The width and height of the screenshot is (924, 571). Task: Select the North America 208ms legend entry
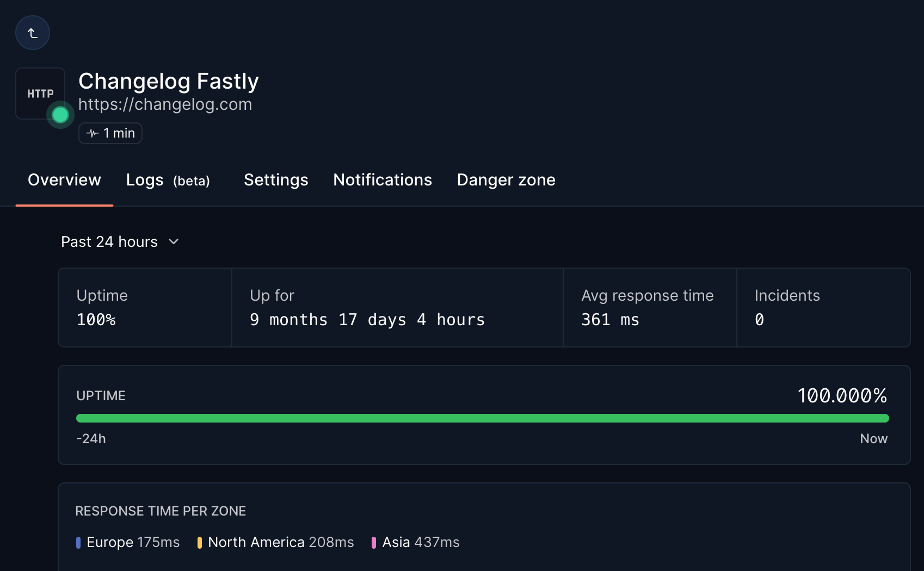tap(276, 542)
